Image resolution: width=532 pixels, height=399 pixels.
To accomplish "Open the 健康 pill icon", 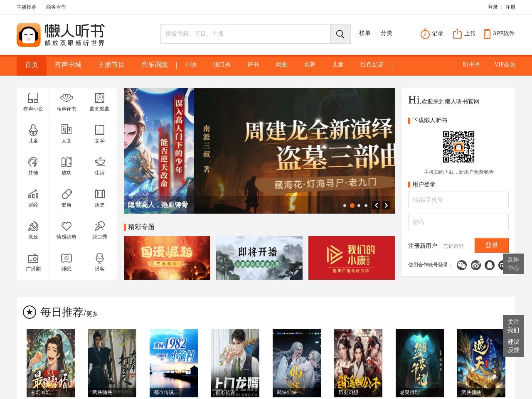I will [x=66, y=194].
